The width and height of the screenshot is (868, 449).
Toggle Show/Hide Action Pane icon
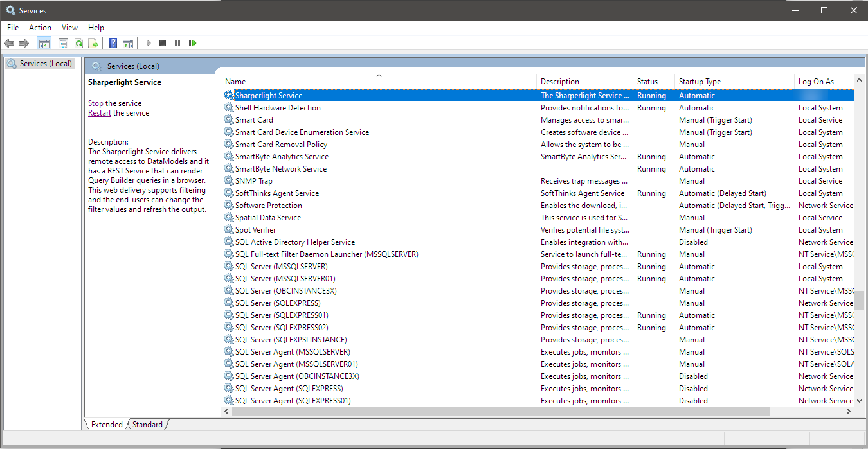point(128,43)
